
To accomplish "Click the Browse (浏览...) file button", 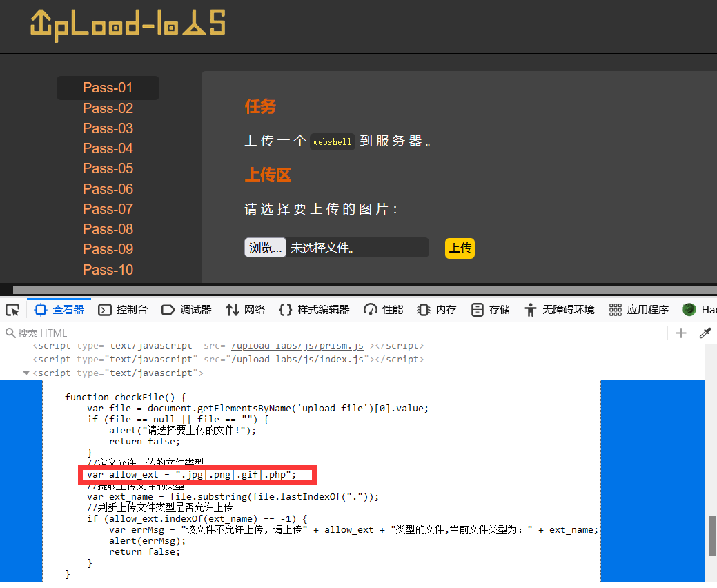I will point(265,248).
